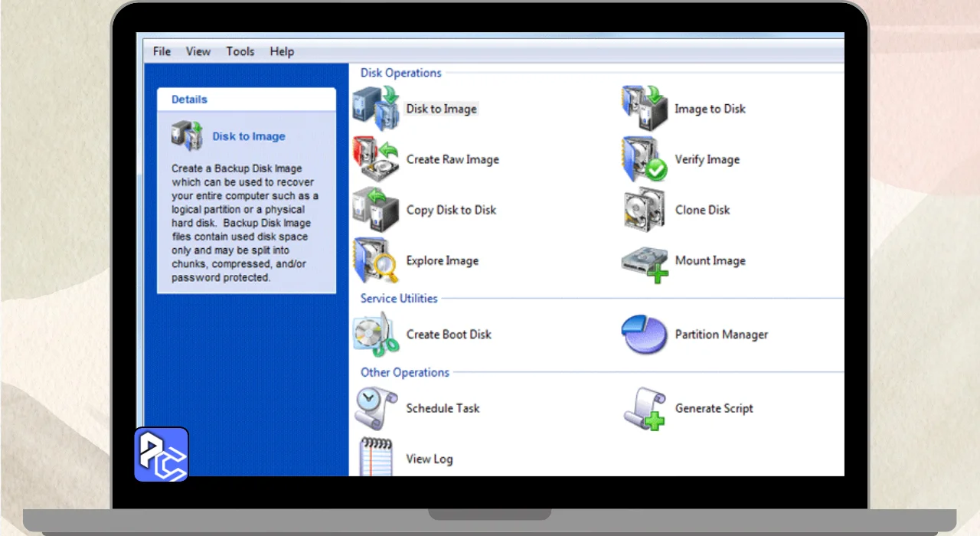
Task: Open the File menu
Action: [162, 51]
